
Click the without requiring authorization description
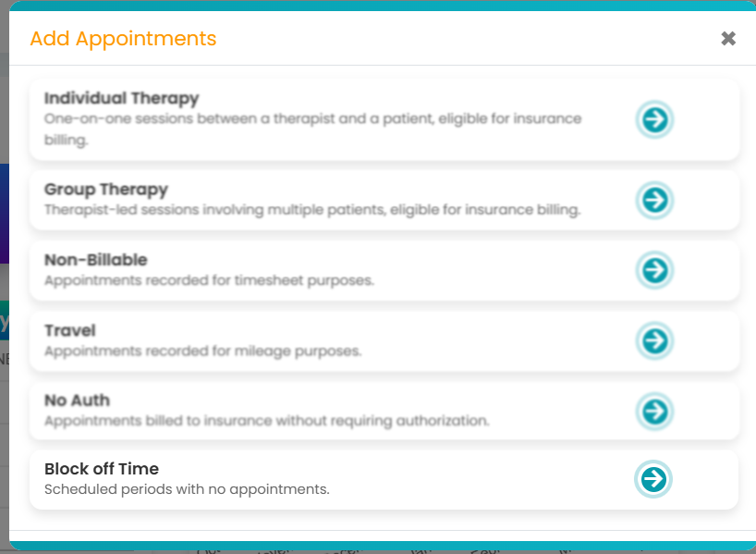pyautogui.click(x=266, y=421)
